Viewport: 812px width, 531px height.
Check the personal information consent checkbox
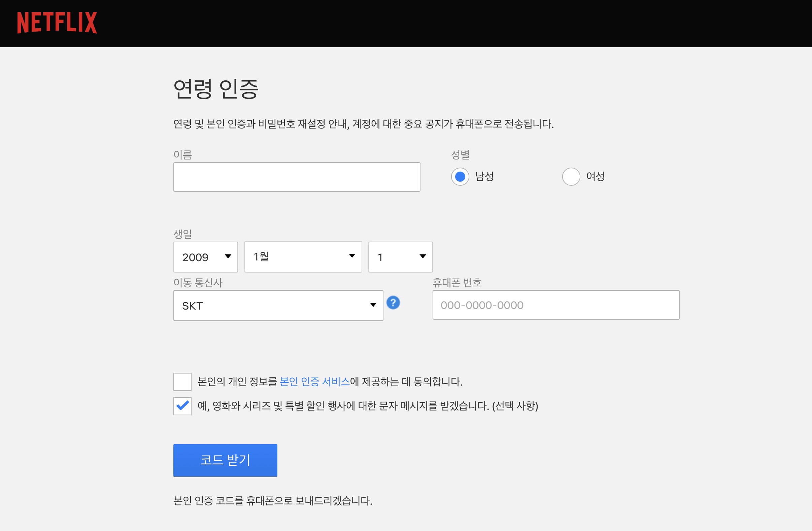(x=182, y=382)
